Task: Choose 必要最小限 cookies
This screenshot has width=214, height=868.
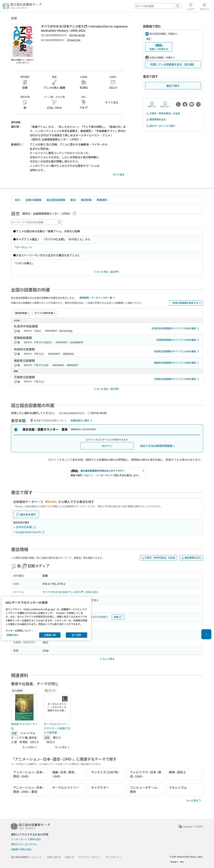Action: [x=50, y=635]
